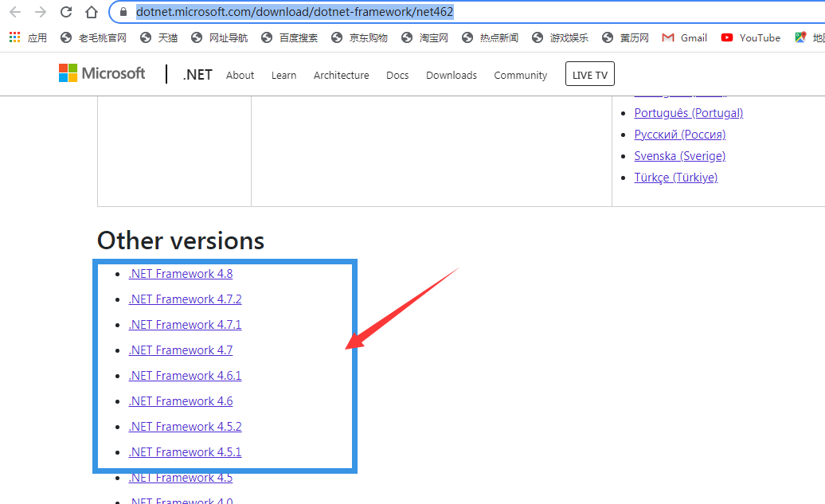Open the .NET Framework 4.6 link
The image size is (825, 504).
pyautogui.click(x=181, y=401)
